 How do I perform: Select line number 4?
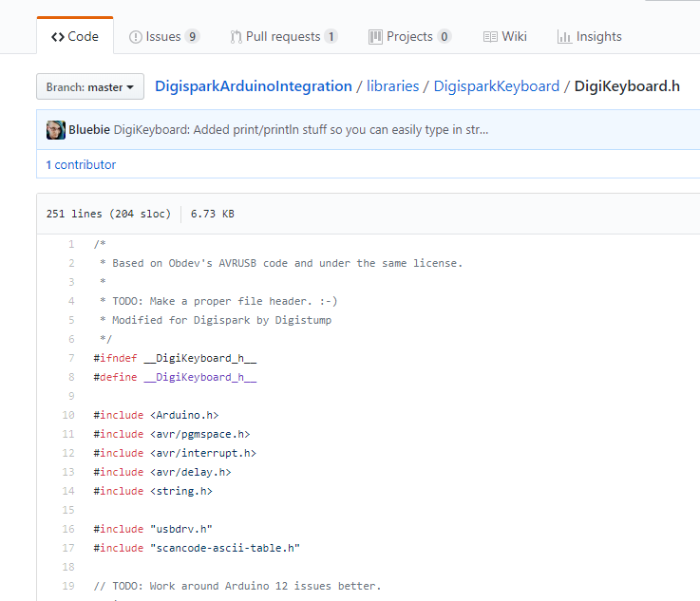pyautogui.click(x=71, y=301)
